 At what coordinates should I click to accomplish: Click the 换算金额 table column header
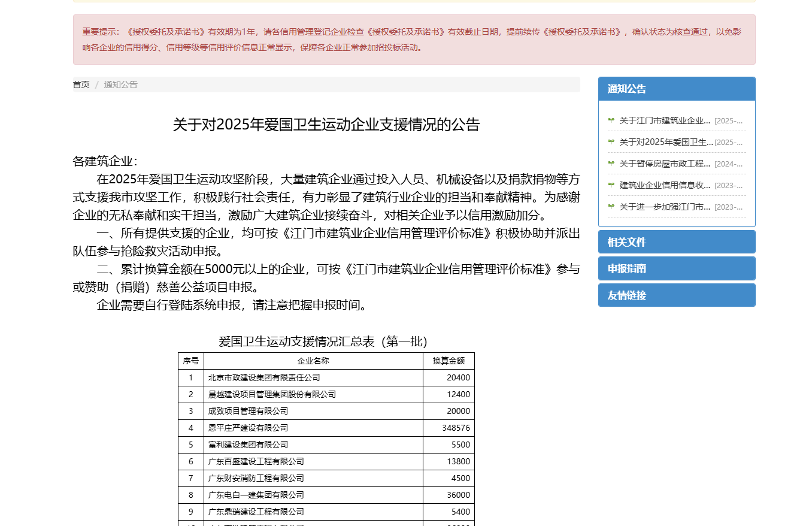[x=449, y=361]
